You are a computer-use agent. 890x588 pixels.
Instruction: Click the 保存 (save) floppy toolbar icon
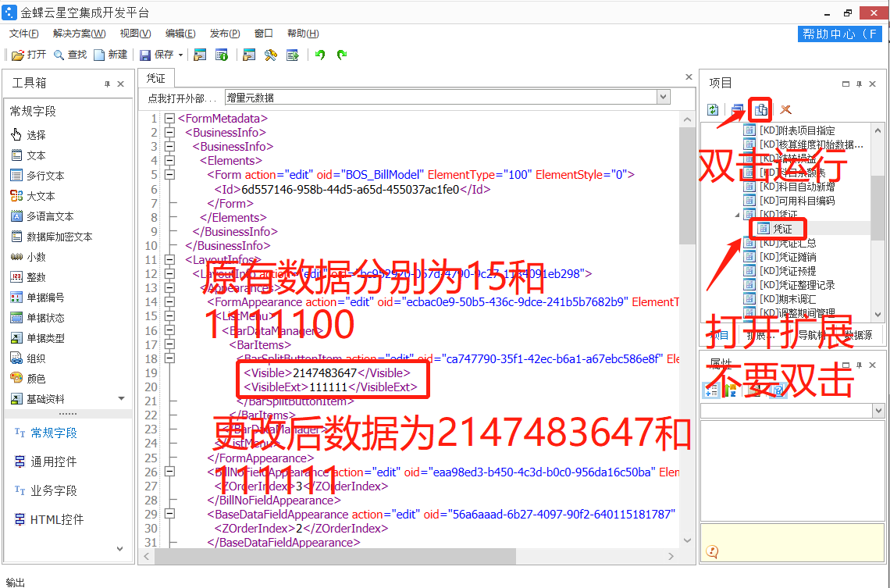click(x=144, y=55)
